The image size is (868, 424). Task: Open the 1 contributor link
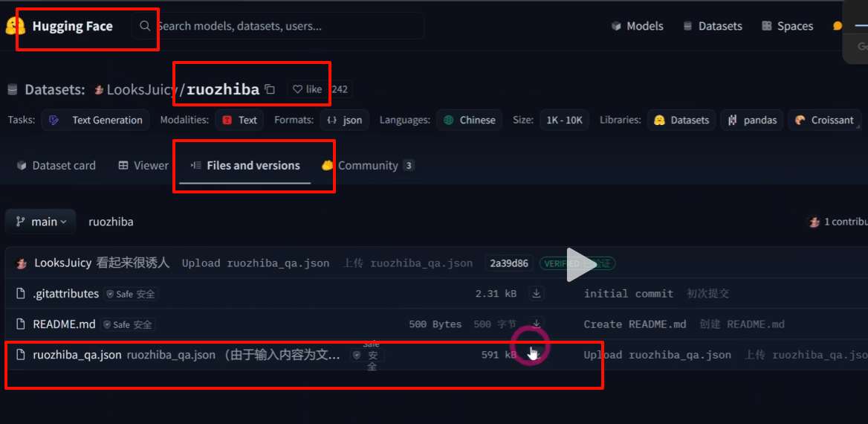(x=839, y=222)
